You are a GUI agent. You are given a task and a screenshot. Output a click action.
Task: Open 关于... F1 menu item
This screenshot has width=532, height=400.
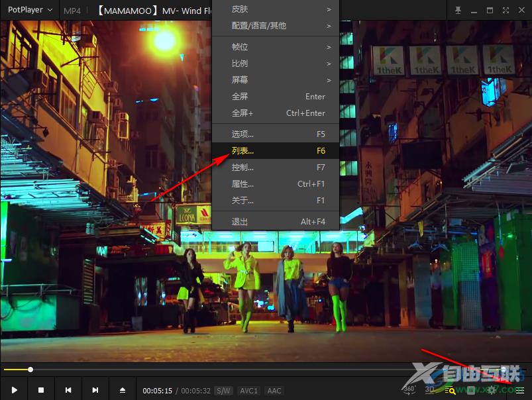pyautogui.click(x=276, y=201)
